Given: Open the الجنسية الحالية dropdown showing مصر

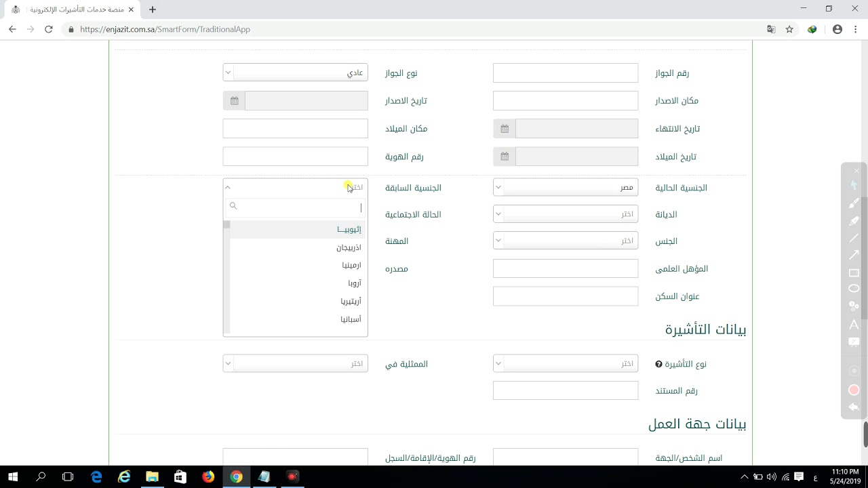Looking at the screenshot, I should click(x=566, y=187).
